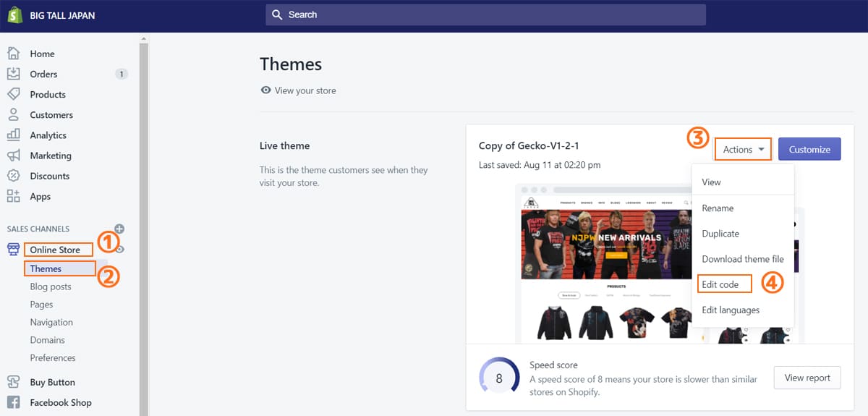The image size is (868, 416).
Task: Open Discounts page
Action: click(x=50, y=176)
